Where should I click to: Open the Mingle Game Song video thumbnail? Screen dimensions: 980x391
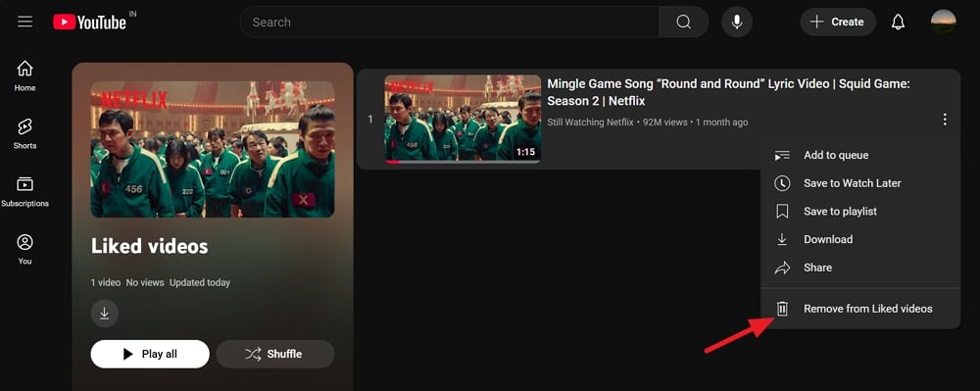463,120
